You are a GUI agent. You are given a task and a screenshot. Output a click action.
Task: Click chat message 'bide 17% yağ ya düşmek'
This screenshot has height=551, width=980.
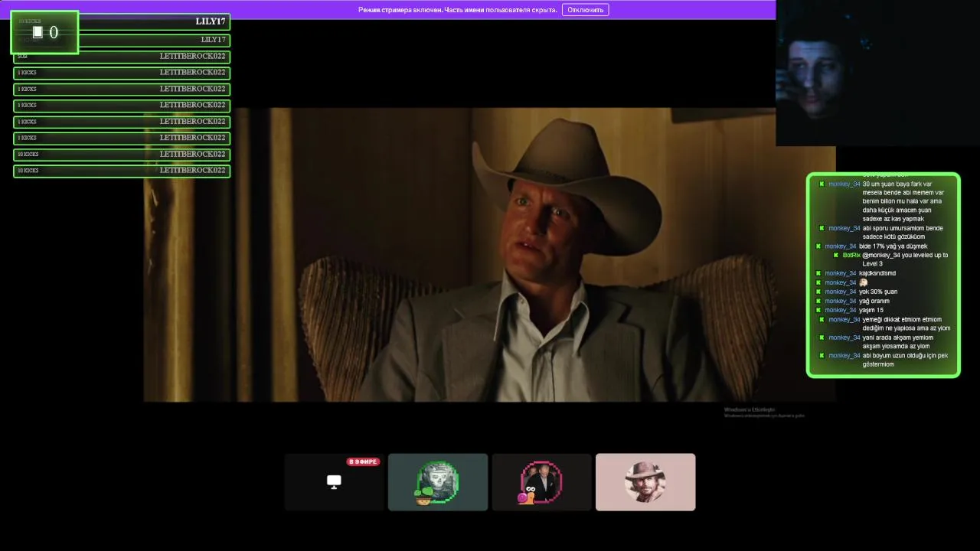[x=893, y=246]
